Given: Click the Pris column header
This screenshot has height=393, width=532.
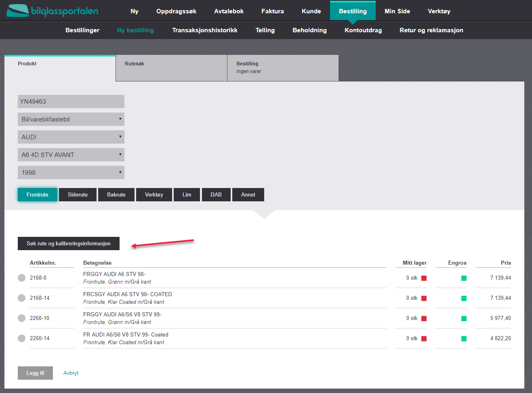Looking at the screenshot, I should (x=506, y=263).
